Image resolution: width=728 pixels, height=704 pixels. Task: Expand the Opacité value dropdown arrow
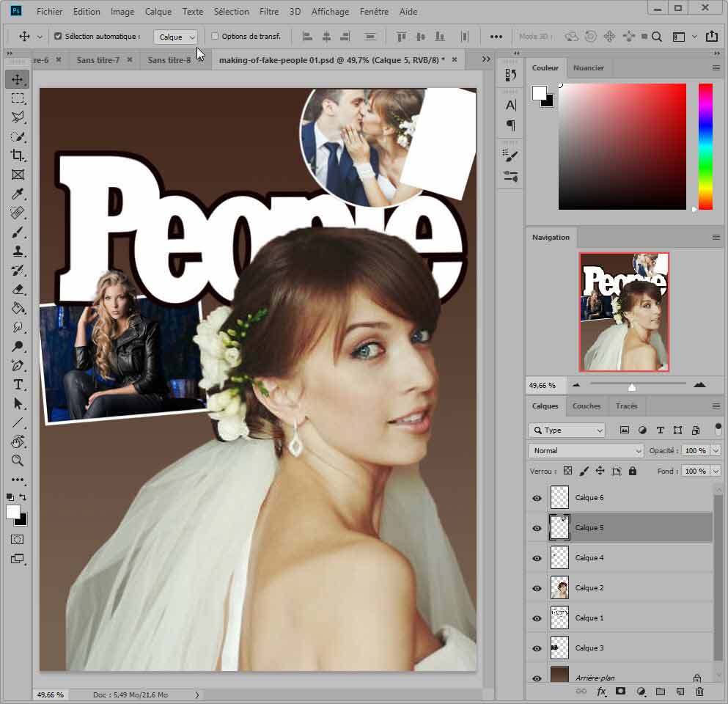click(x=716, y=450)
